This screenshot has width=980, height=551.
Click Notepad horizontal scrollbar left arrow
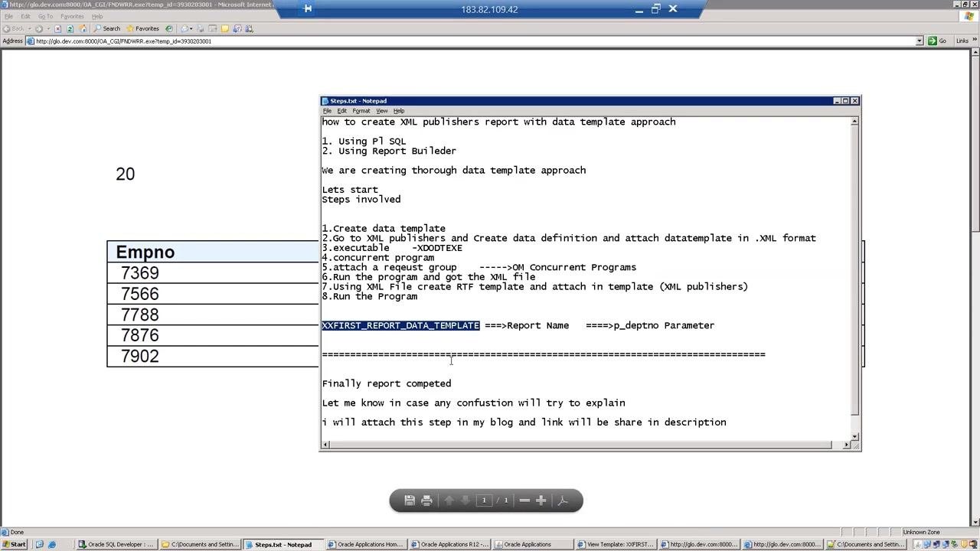click(326, 445)
